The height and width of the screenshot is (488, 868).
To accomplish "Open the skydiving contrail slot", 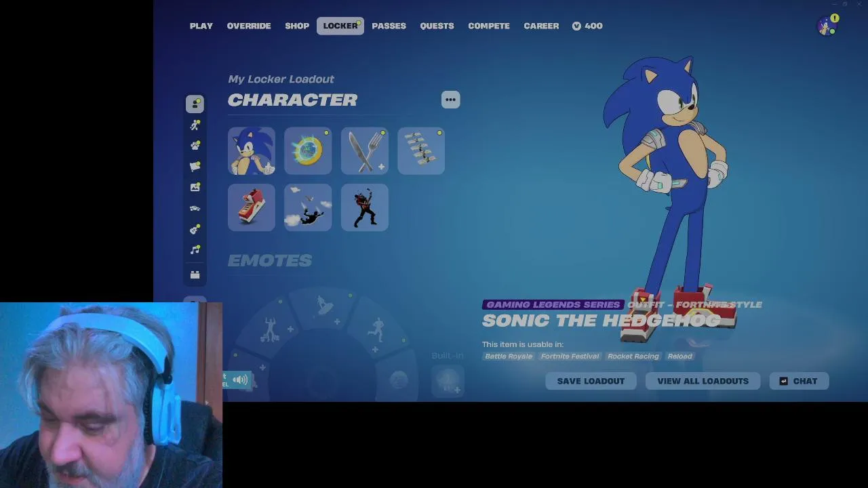I will click(308, 207).
